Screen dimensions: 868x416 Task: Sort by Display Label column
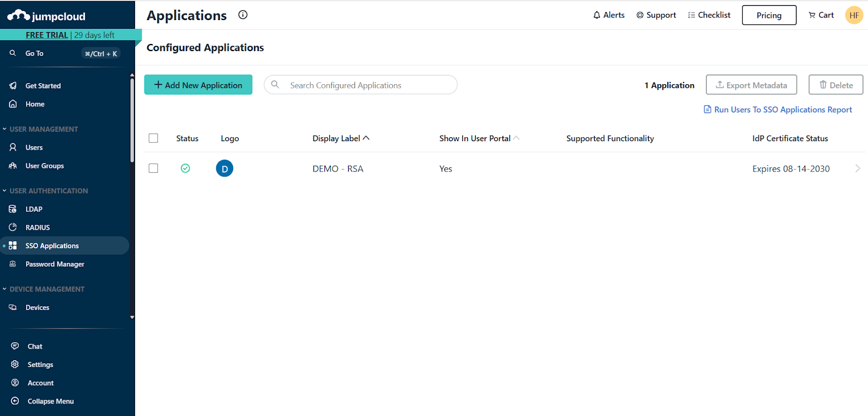[x=341, y=138]
